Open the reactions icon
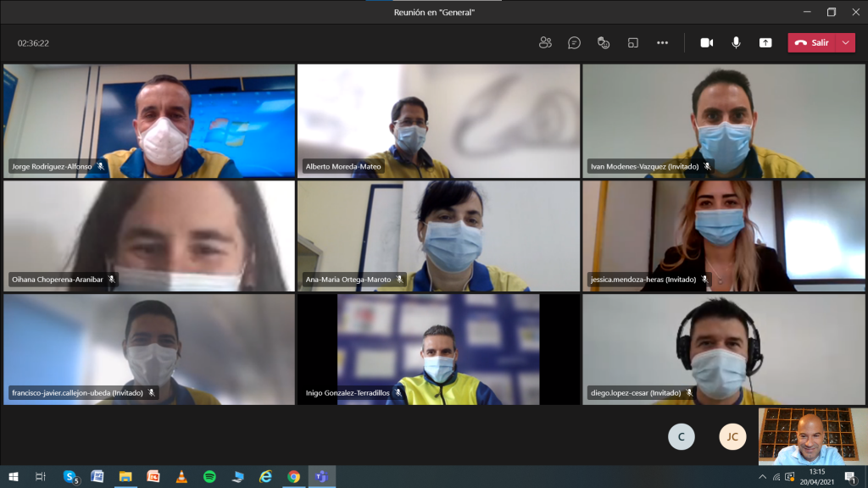The image size is (868, 488). point(603,42)
